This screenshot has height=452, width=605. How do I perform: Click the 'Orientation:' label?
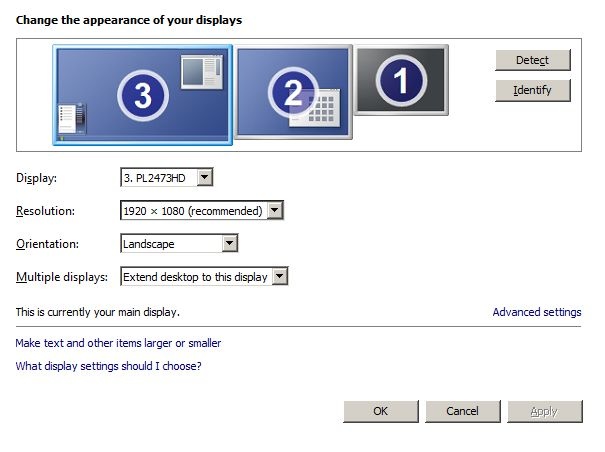click(x=47, y=244)
